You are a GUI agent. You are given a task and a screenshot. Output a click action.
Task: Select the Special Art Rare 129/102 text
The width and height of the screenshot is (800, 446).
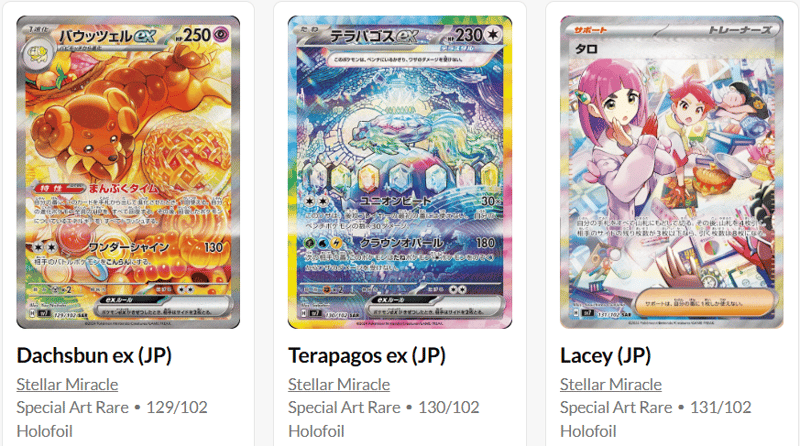pos(112,407)
